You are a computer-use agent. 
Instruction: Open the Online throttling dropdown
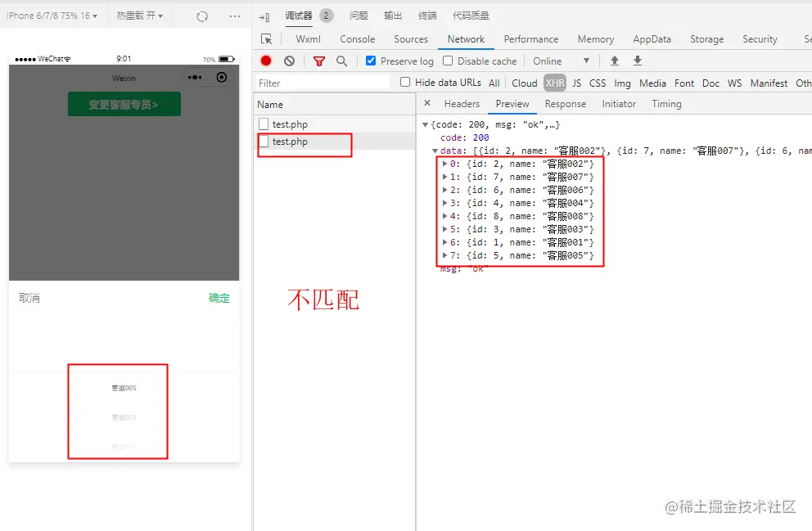pyautogui.click(x=562, y=61)
